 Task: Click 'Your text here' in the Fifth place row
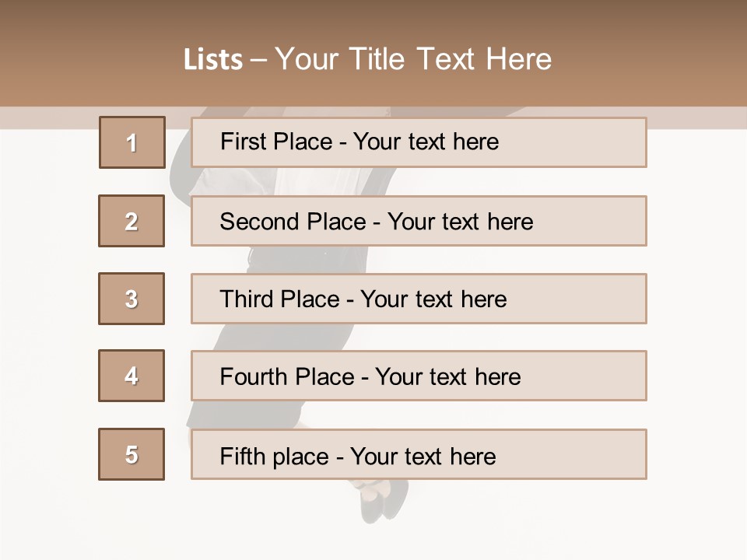(423, 456)
